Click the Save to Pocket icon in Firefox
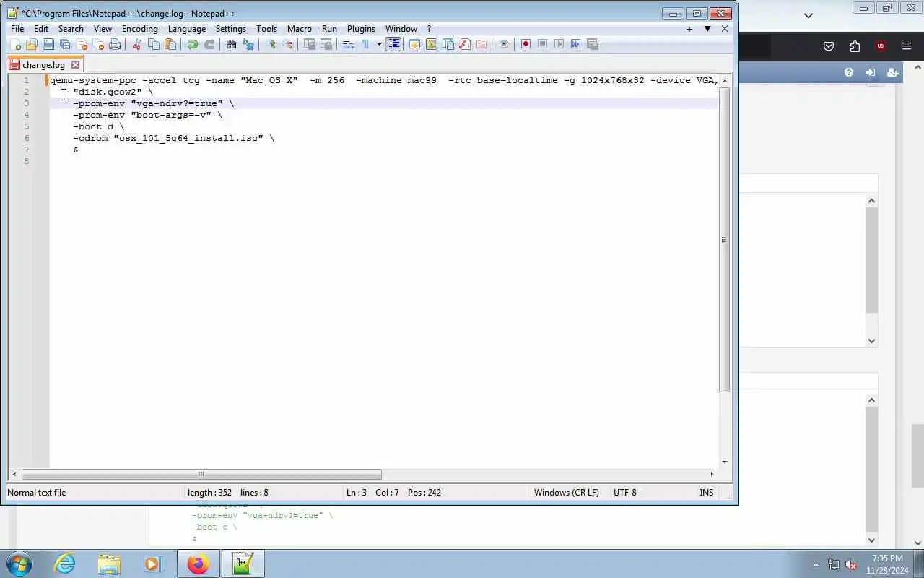This screenshot has width=924, height=578. (x=829, y=46)
